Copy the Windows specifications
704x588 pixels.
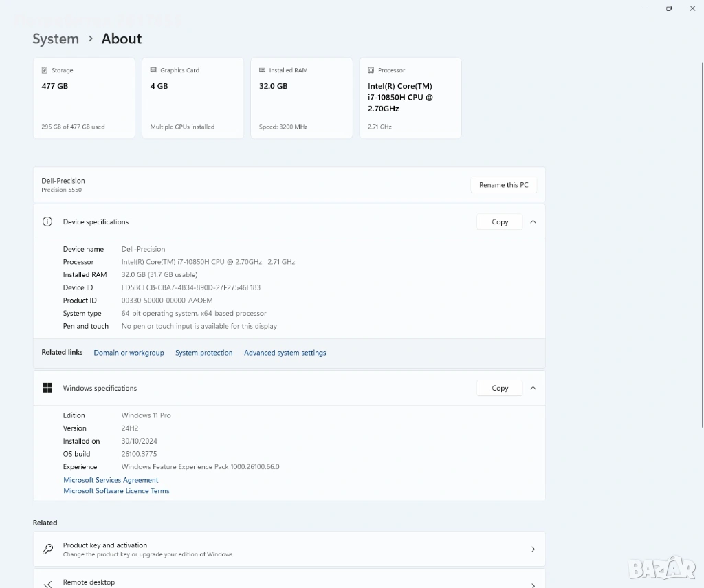[500, 388]
